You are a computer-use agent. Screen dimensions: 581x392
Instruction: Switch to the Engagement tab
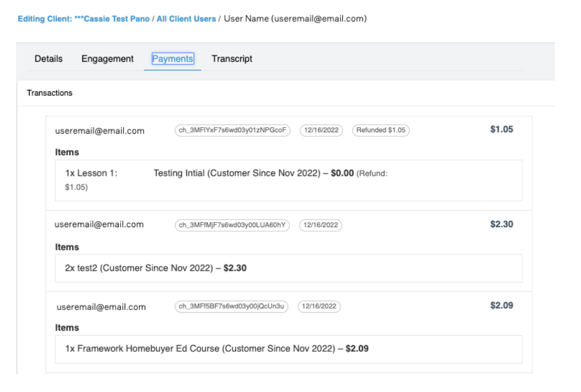pos(108,59)
